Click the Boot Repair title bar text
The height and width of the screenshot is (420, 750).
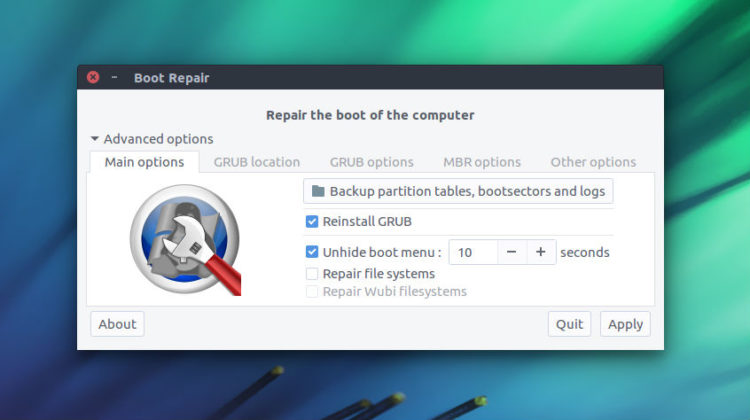[172, 78]
